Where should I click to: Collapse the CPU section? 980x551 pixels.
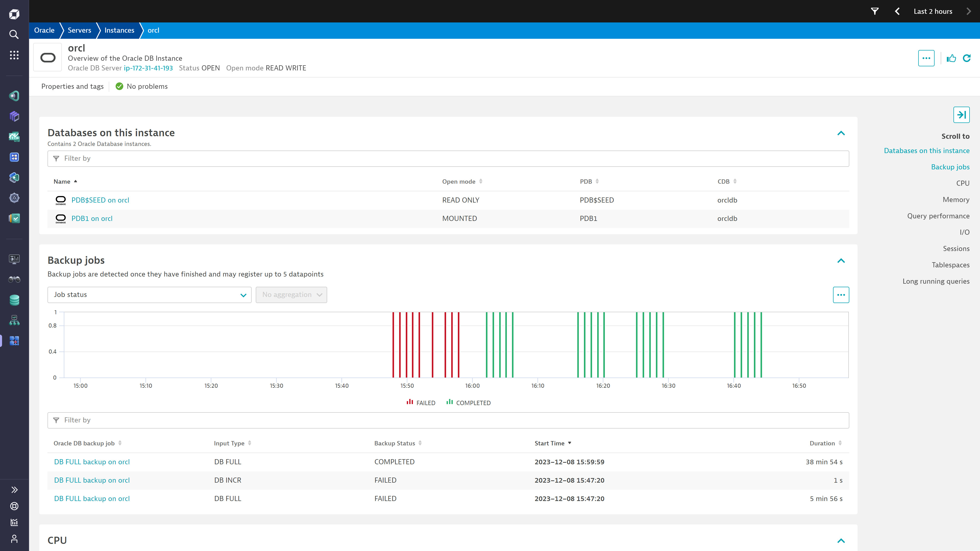point(841,541)
